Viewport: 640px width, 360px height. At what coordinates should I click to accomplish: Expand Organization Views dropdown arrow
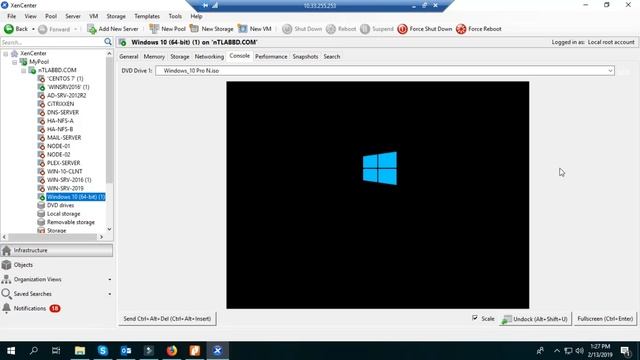click(x=109, y=280)
